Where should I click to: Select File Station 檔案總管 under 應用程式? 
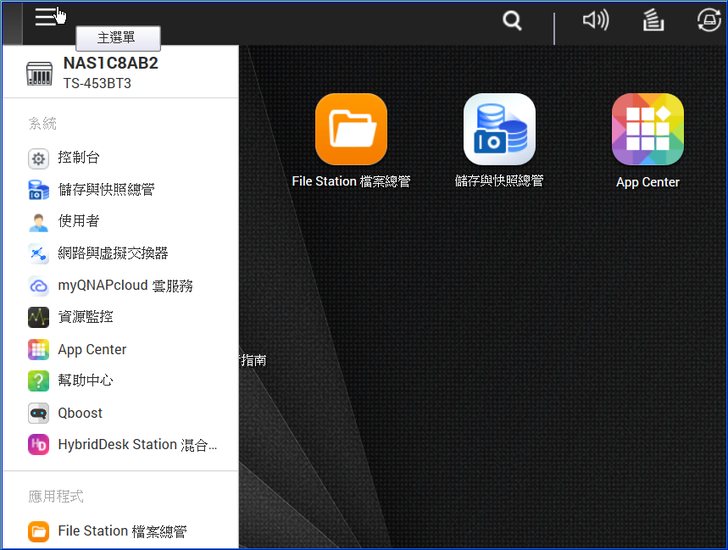pos(121,531)
